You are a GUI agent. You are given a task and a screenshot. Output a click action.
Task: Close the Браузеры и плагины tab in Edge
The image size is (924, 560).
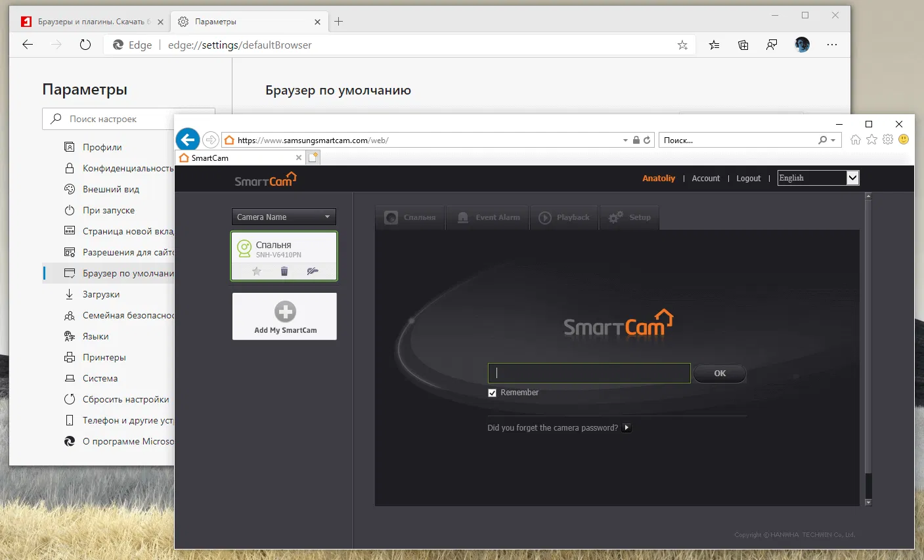click(160, 22)
